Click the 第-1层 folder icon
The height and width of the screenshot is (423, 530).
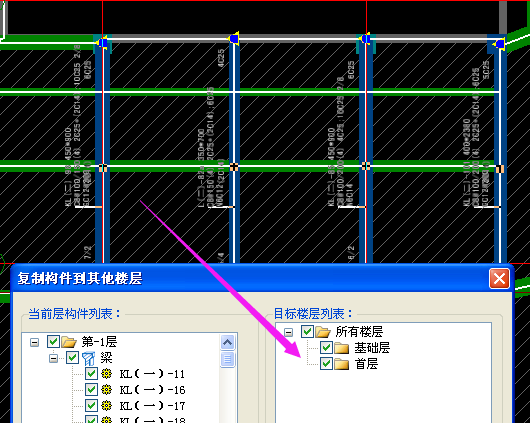69,342
